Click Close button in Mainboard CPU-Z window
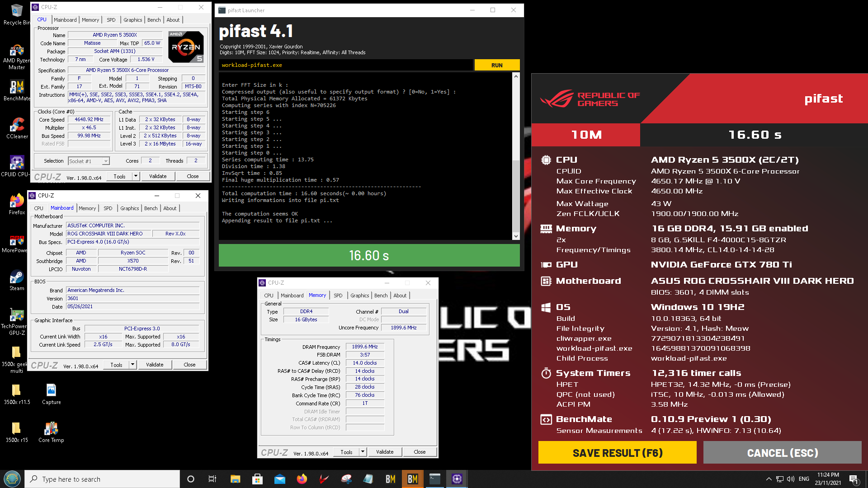 click(189, 365)
